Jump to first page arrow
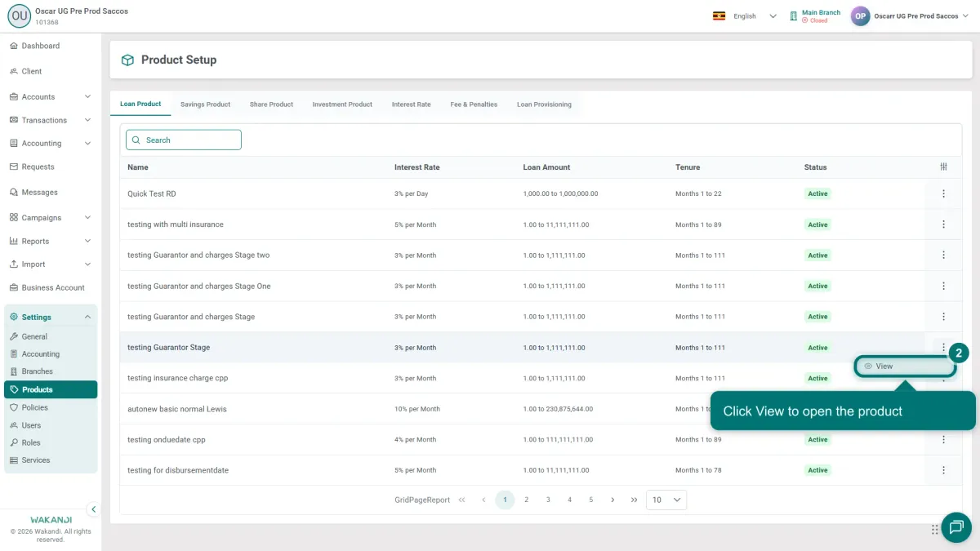Screen dimensions: 980x551 [x=462, y=500]
